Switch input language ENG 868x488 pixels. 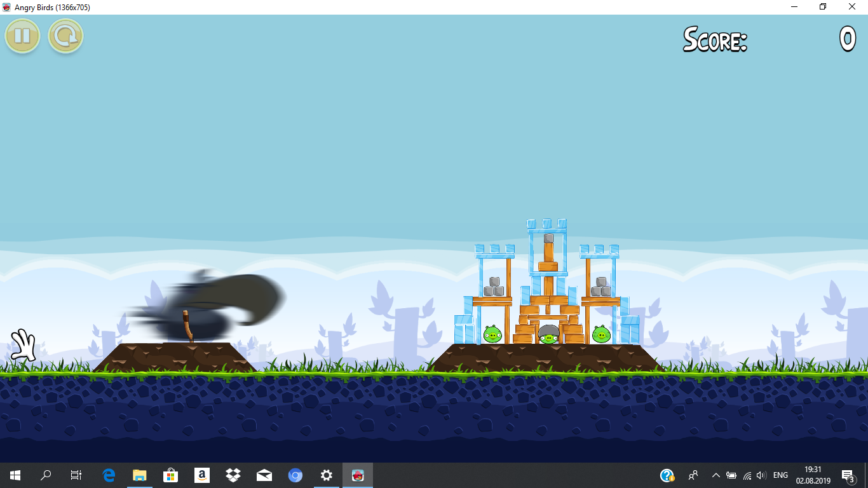[780, 475]
